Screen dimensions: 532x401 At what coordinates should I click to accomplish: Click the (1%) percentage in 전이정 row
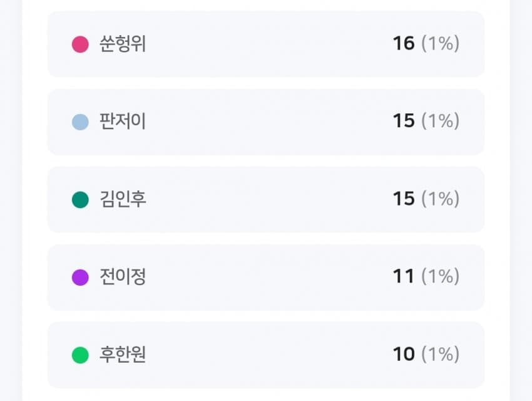[x=441, y=277]
